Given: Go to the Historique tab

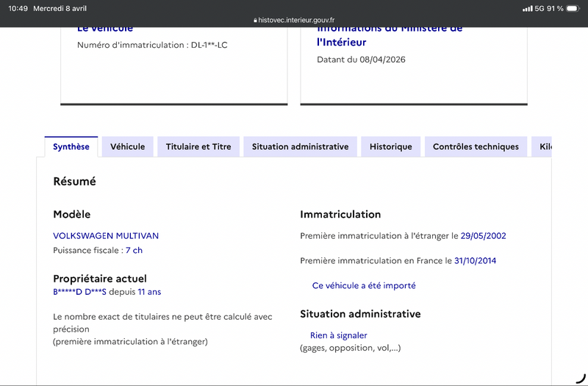Looking at the screenshot, I should coord(391,146).
